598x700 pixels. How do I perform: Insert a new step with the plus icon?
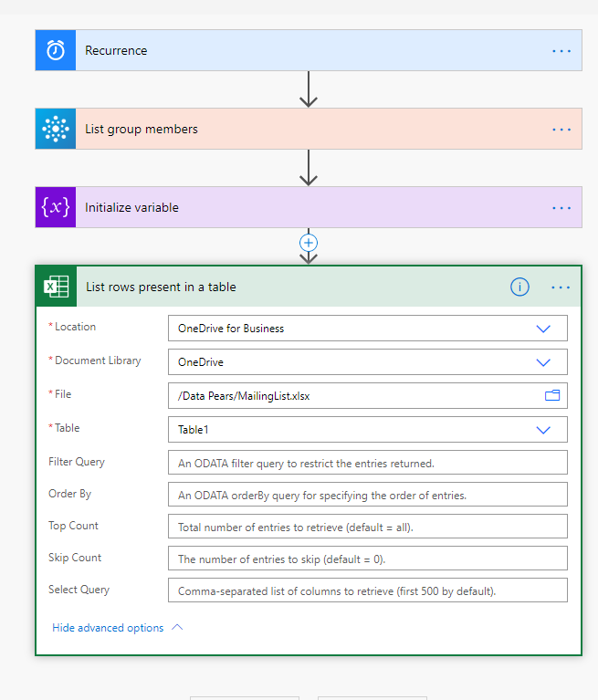point(309,243)
